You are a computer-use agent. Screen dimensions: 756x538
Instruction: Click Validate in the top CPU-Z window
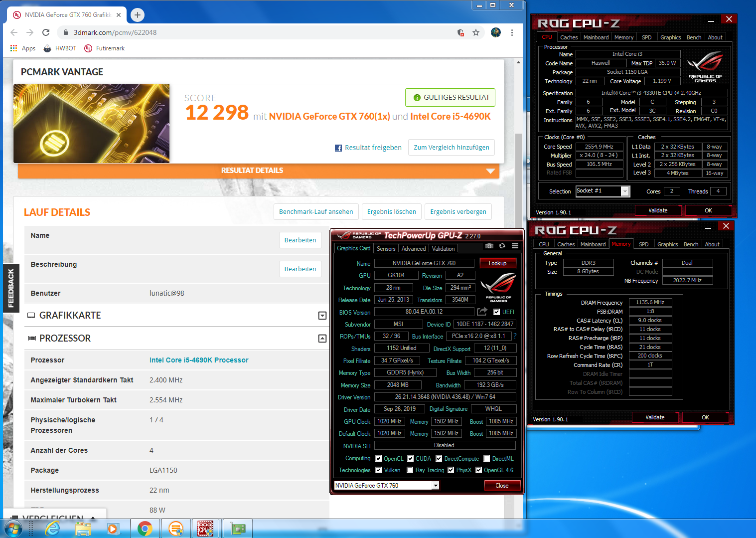[658, 210]
